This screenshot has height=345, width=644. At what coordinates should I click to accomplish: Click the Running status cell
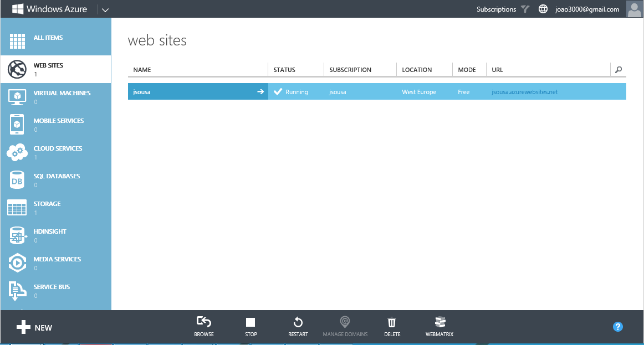[297, 92]
